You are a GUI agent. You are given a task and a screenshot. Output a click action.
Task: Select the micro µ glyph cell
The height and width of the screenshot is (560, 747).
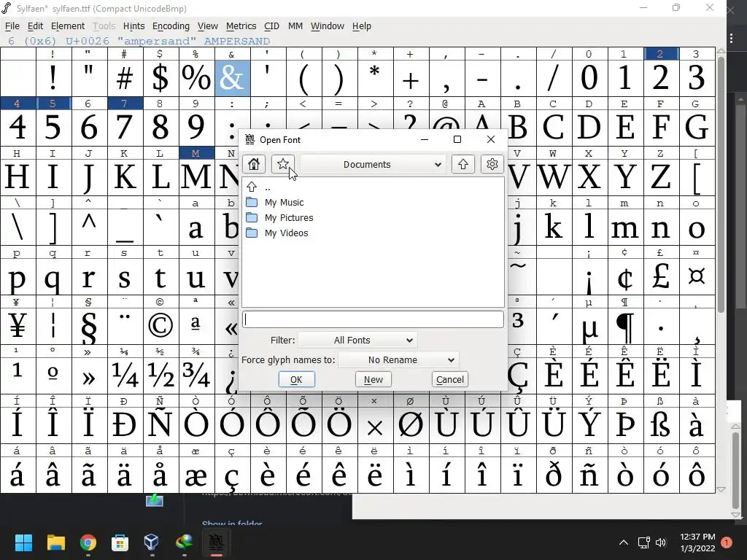589,326
